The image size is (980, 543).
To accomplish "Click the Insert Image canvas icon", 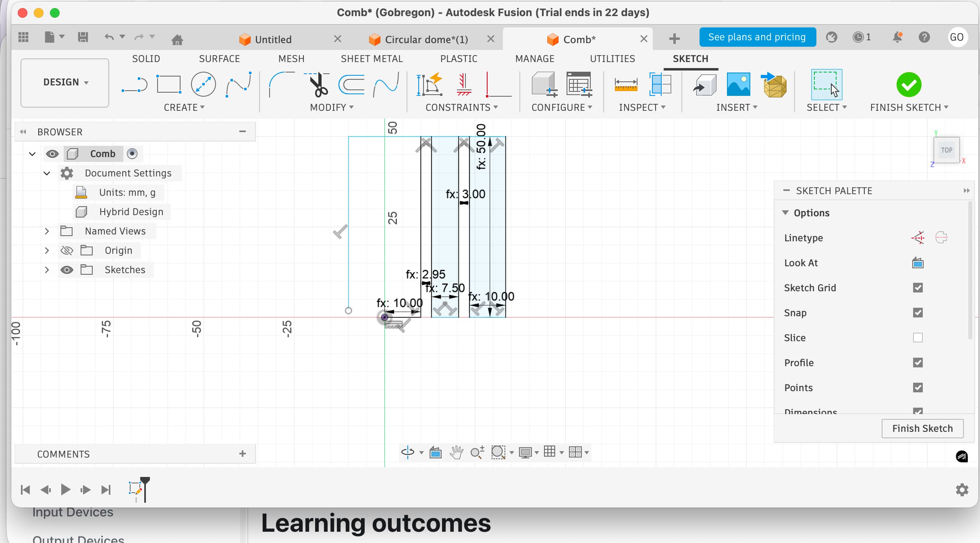I will pyautogui.click(x=738, y=84).
